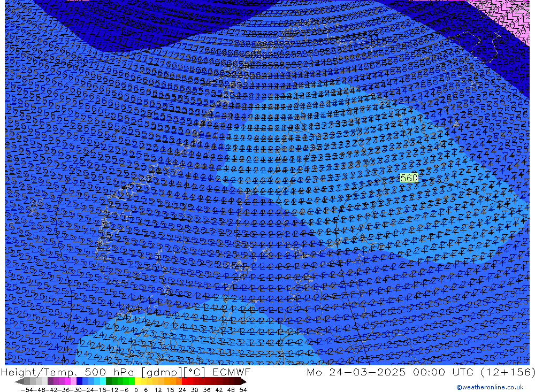Open the weatheronline.co.uk copyright link
This screenshot has height=392, width=535.
[x=490, y=387]
